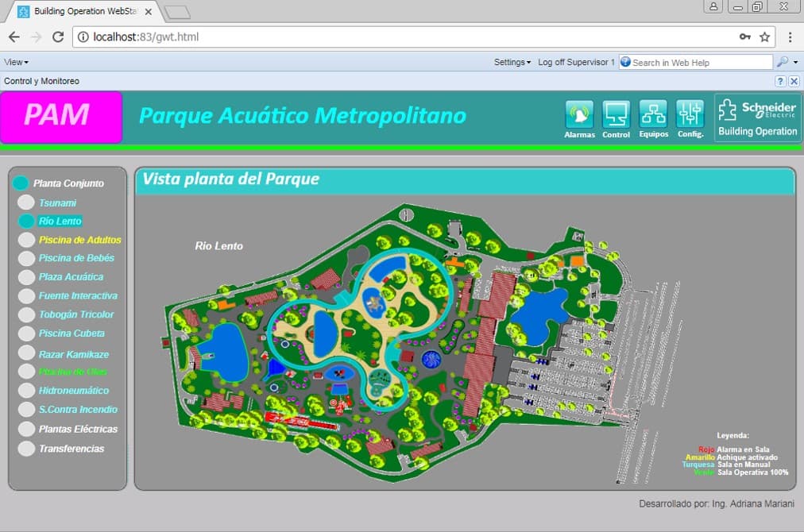804x532 pixels.
Task: Click the Web Help search magnifier icon
Action: (783, 62)
